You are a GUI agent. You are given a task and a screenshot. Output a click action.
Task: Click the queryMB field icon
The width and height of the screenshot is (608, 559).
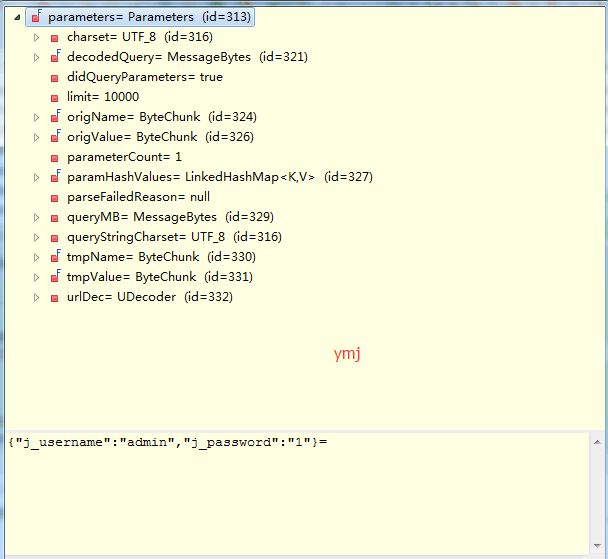click(55, 218)
